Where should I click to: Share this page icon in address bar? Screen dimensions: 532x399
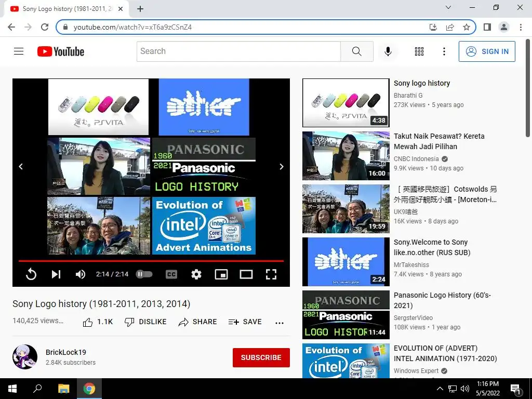(x=450, y=27)
